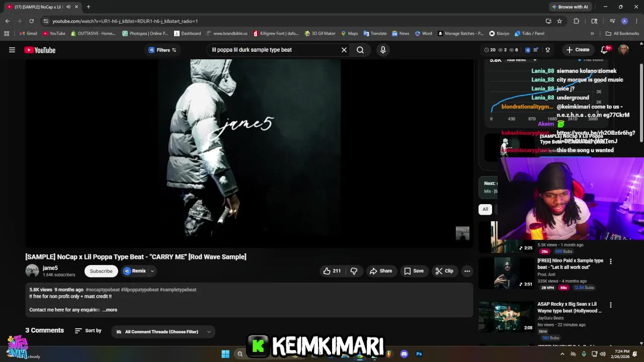The image size is (644, 362).
Task: Open the Chrome apps grid icon
Action: pos(7,33)
